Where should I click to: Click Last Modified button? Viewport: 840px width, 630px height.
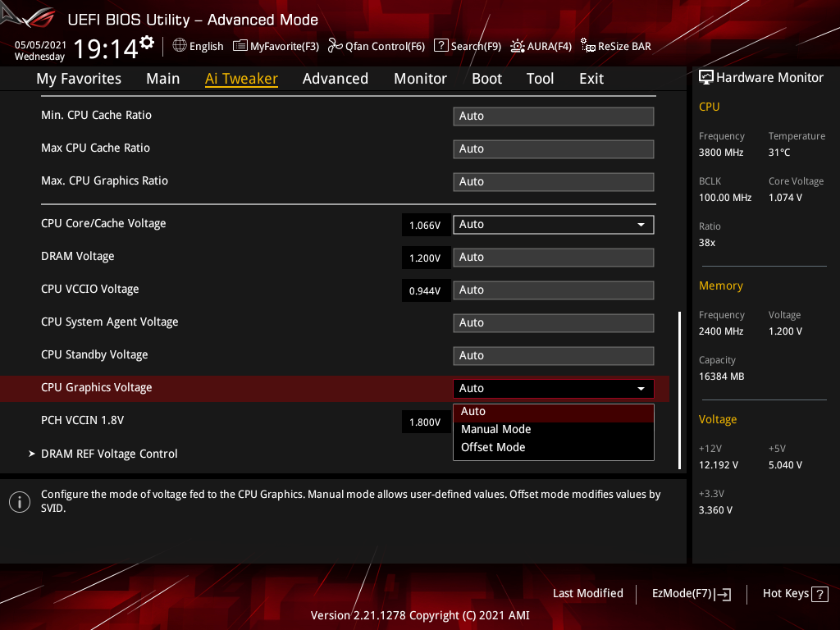pos(587,594)
